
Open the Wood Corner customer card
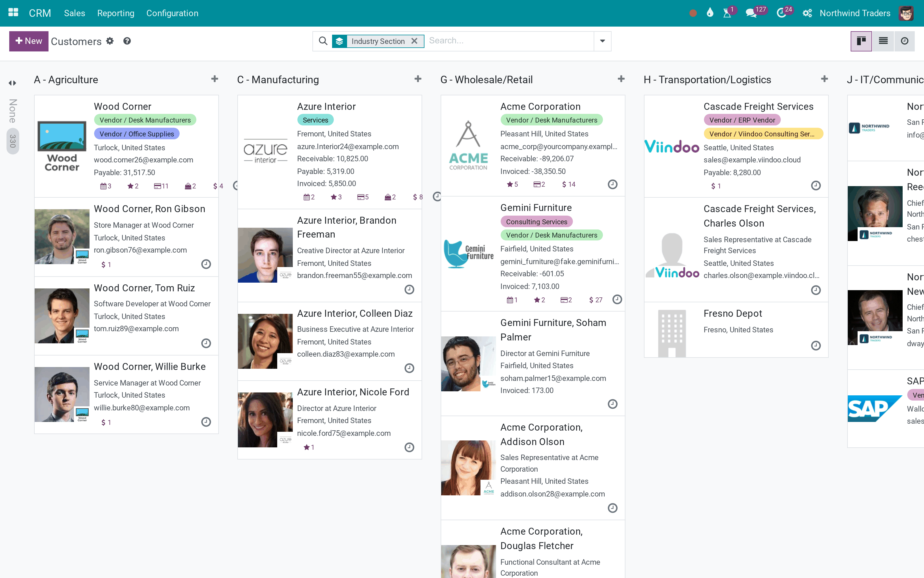tap(126, 146)
